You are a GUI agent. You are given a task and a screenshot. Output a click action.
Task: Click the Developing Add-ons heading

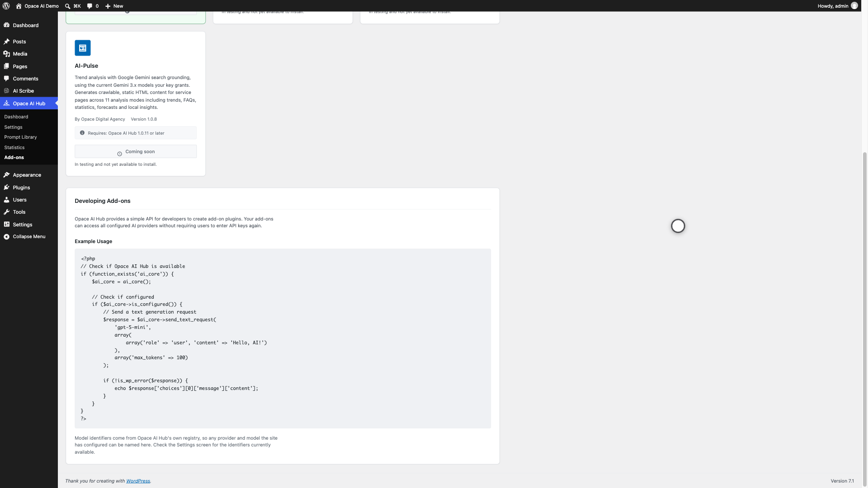tap(103, 201)
